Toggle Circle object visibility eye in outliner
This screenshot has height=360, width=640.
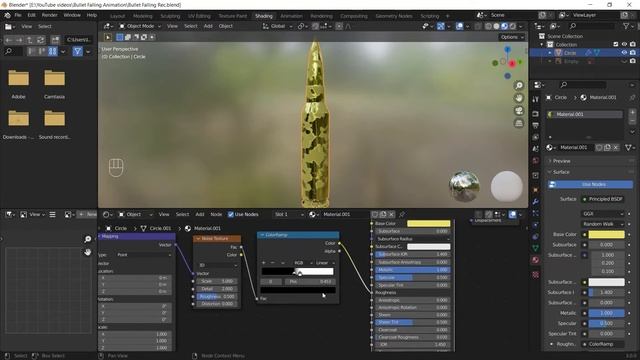pos(624,53)
